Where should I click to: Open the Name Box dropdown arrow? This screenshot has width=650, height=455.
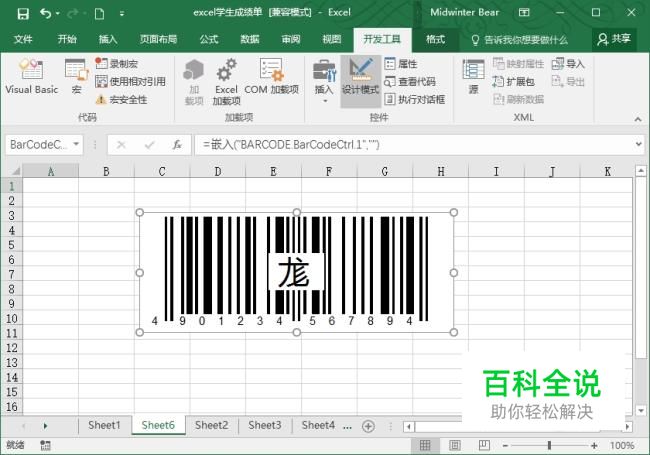76,144
